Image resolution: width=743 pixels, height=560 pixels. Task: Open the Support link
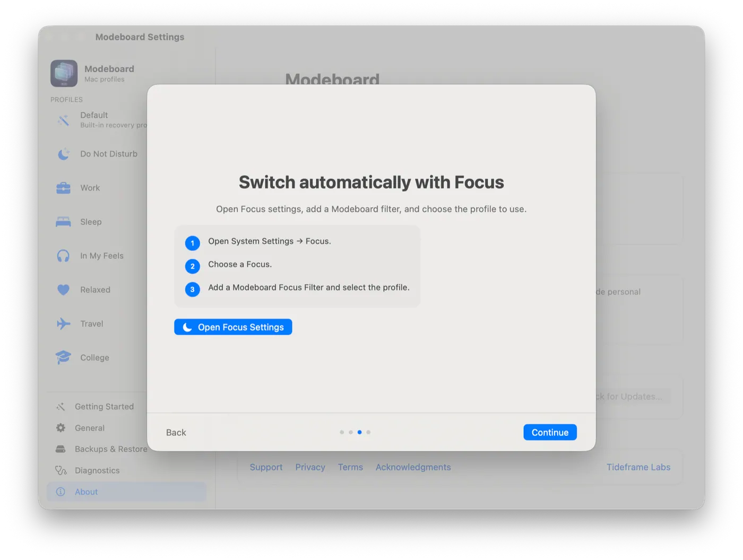[266, 467]
